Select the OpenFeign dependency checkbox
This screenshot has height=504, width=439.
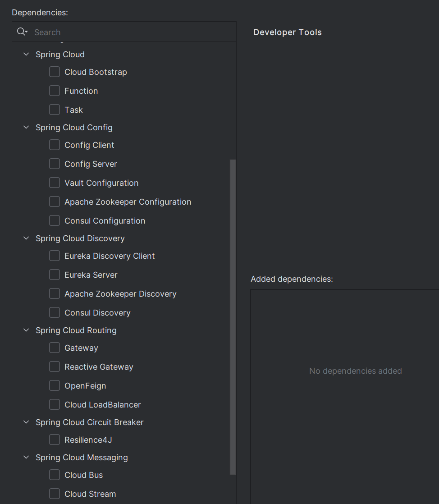coord(55,386)
